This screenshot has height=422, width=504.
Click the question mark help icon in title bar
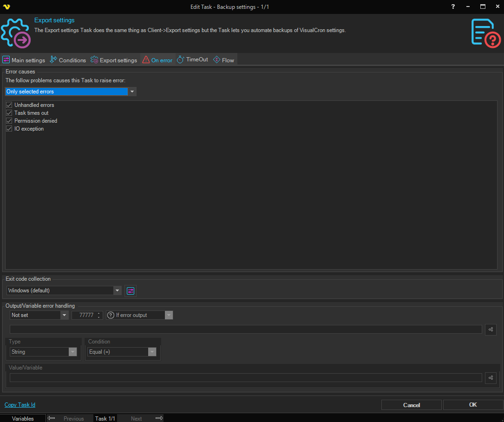[x=453, y=7]
